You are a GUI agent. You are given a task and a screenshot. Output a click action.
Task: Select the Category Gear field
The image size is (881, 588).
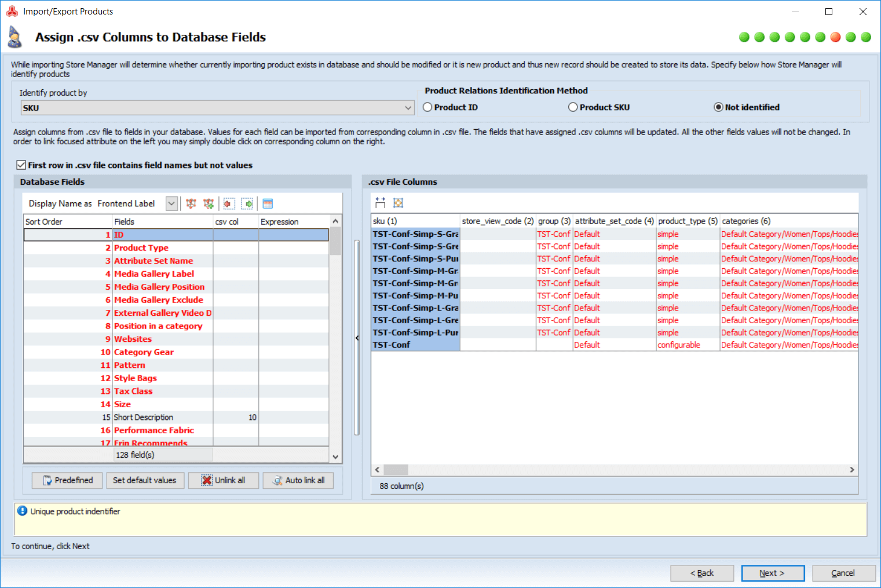coord(176,352)
